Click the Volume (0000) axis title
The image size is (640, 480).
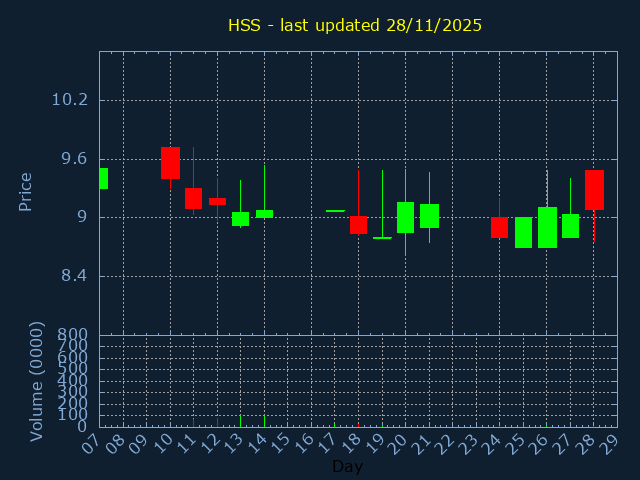coord(37,381)
